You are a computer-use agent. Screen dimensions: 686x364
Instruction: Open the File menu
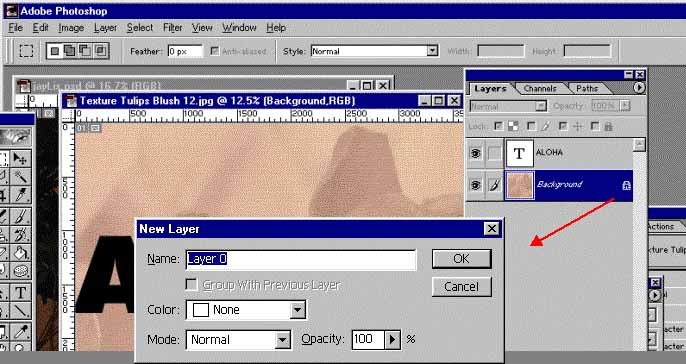point(15,28)
